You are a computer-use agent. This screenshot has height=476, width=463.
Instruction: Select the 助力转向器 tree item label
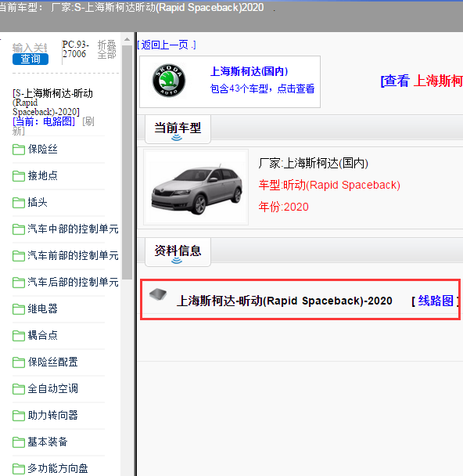tap(52, 415)
